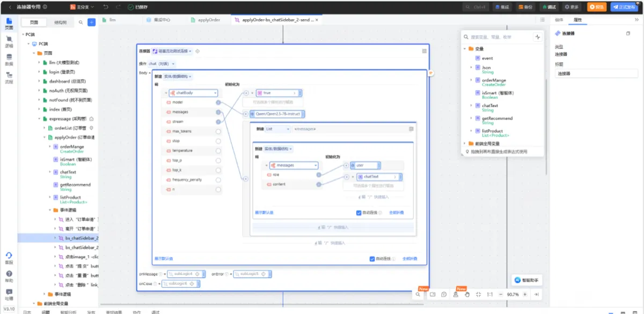The width and height of the screenshot is (644, 314).
Task: Open the 数据 data panel in left sidebar
Action: click(9, 58)
